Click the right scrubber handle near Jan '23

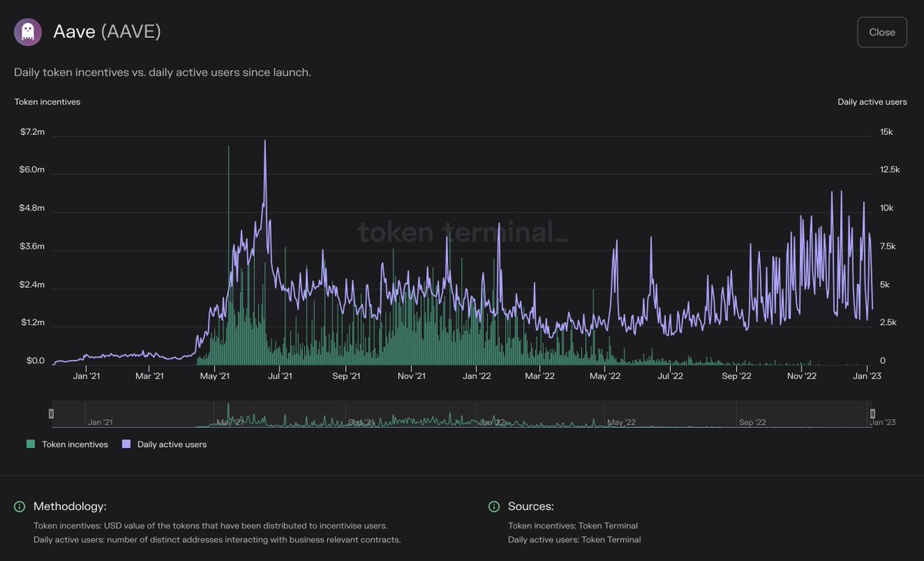(872, 413)
